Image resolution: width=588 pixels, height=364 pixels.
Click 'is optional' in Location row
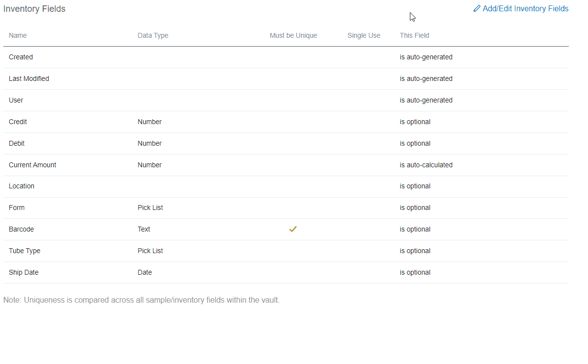coord(415,186)
